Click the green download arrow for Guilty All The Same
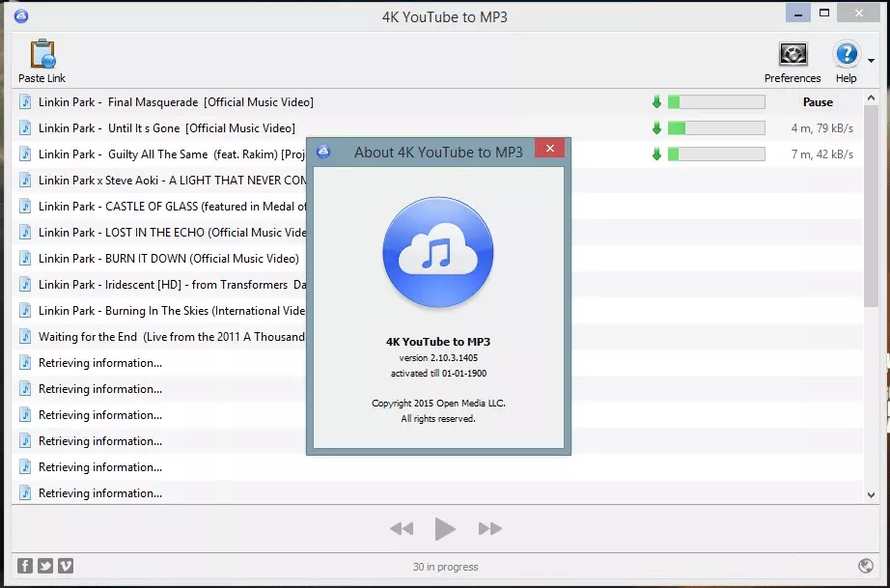The width and height of the screenshot is (890, 588). [x=656, y=154]
